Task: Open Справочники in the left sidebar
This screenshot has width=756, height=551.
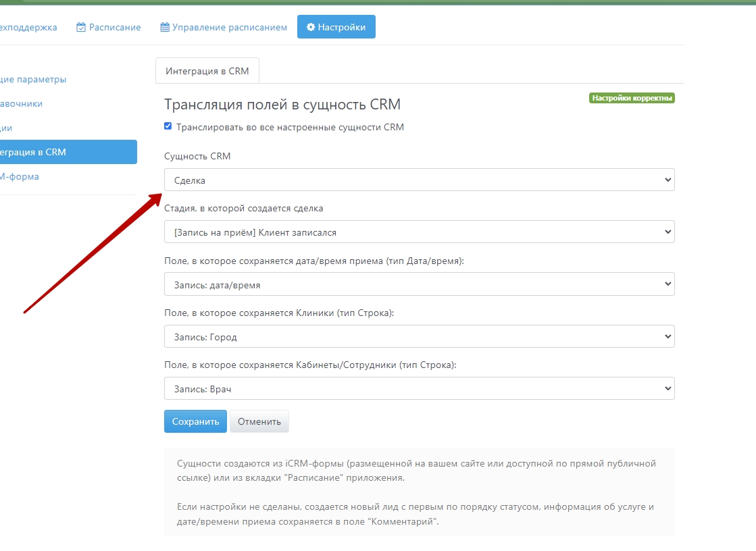Action: (22, 104)
